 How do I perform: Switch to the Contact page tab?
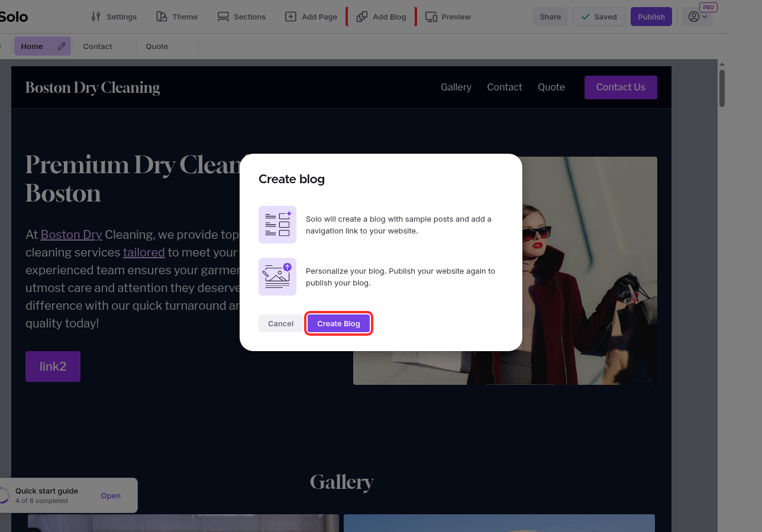(98, 46)
